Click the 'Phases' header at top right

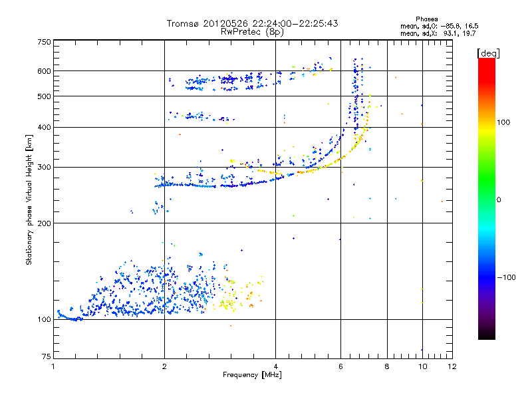pos(426,19)
